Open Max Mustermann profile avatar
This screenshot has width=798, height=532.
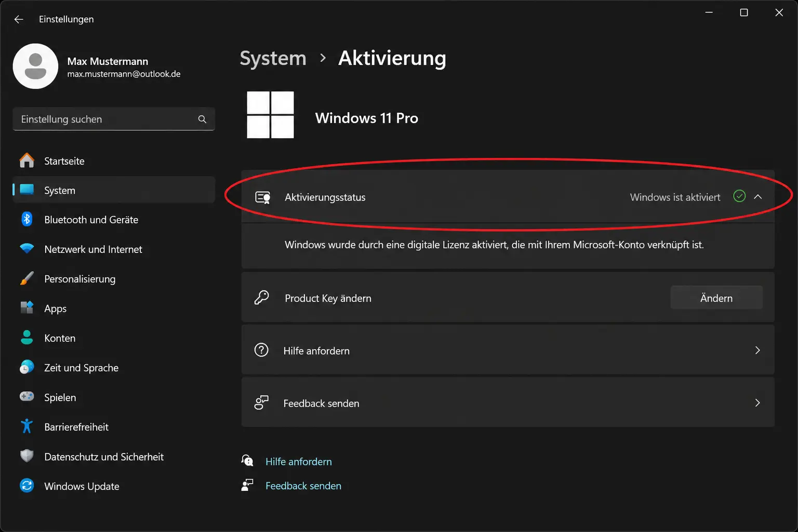(x=35, y=66)
